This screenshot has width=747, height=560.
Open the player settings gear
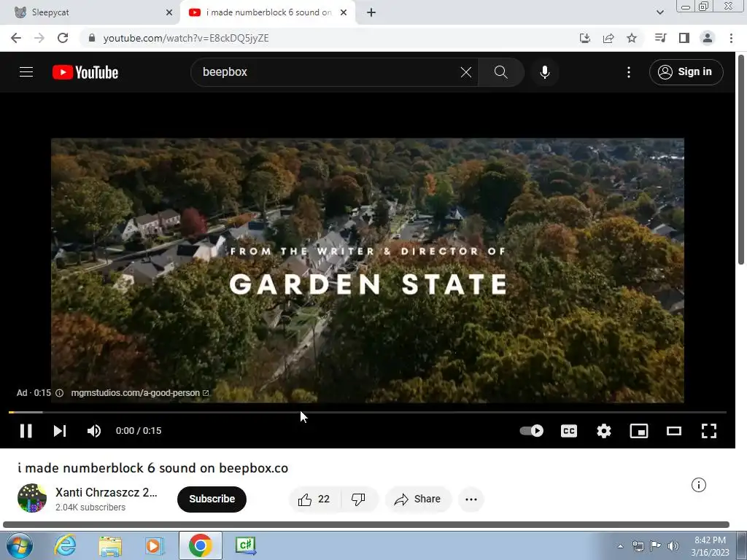(x=603, y=431)
